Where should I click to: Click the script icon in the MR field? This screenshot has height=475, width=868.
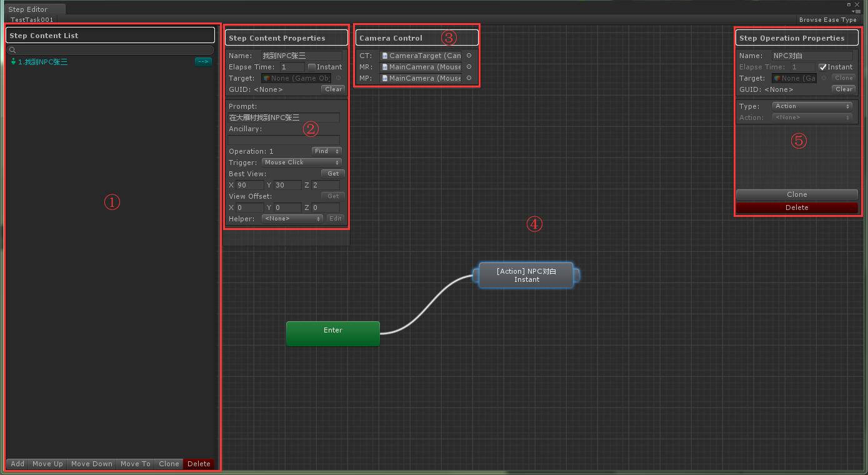(385, 67)
